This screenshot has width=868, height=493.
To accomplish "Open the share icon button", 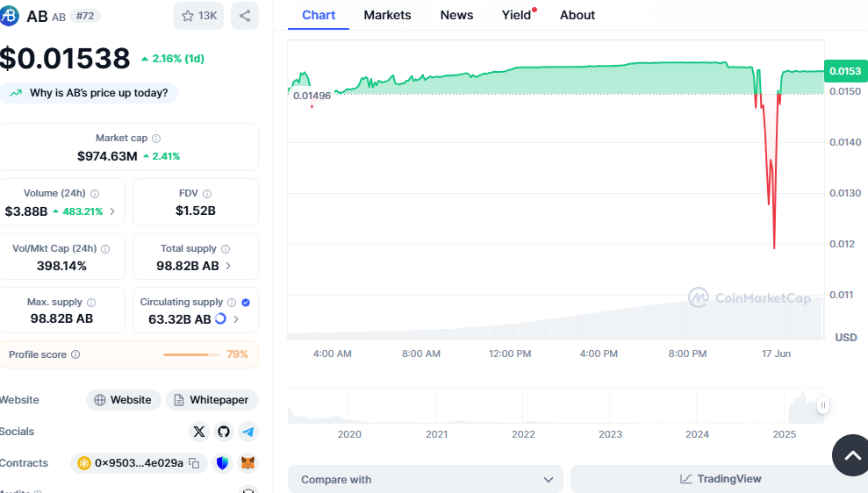I will coord(245,16).
